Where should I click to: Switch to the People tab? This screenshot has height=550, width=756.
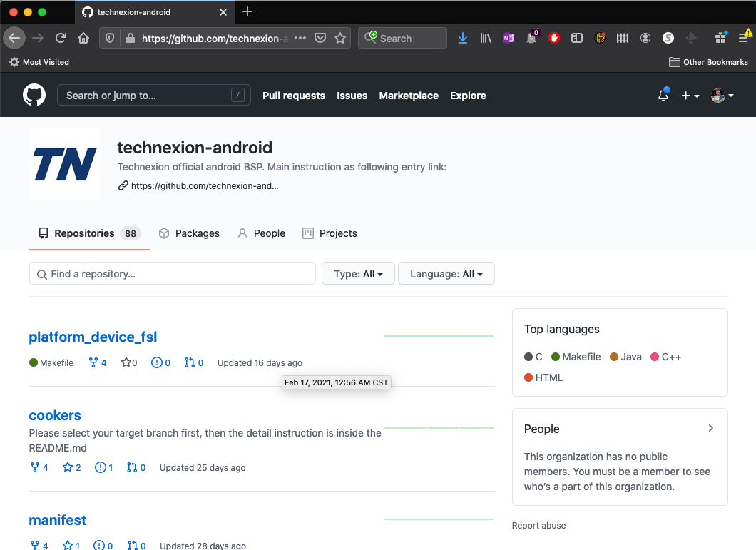(x=261, y=233)
